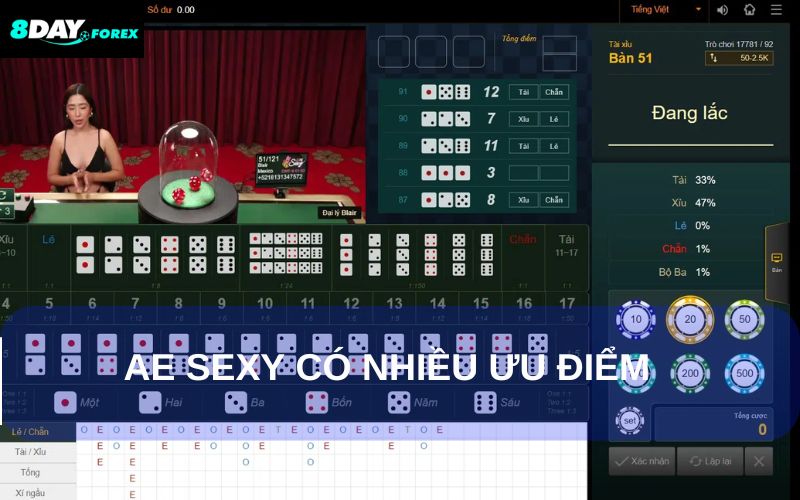Choose the 200 value chip

coord(690,373)
